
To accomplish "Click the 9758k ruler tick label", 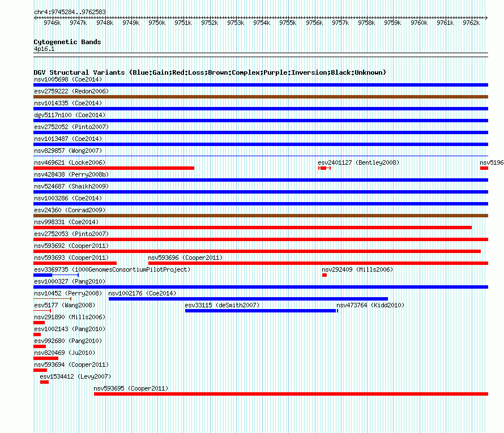I will [366, 23].
